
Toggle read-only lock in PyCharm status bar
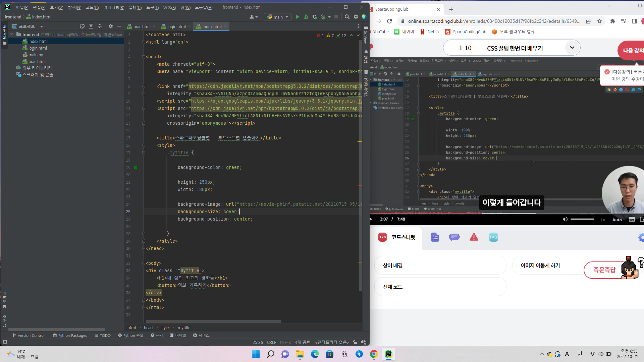coord(355,342)
